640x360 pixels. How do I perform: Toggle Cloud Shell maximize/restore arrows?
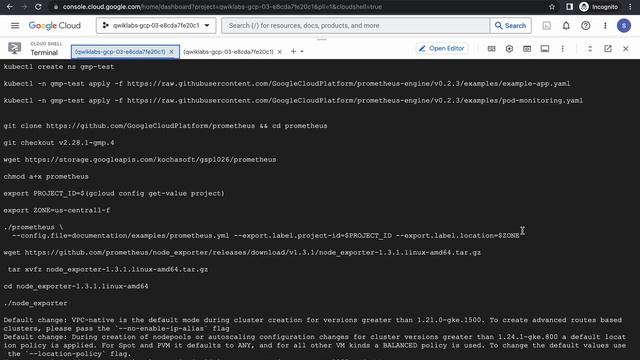(590, 49)
